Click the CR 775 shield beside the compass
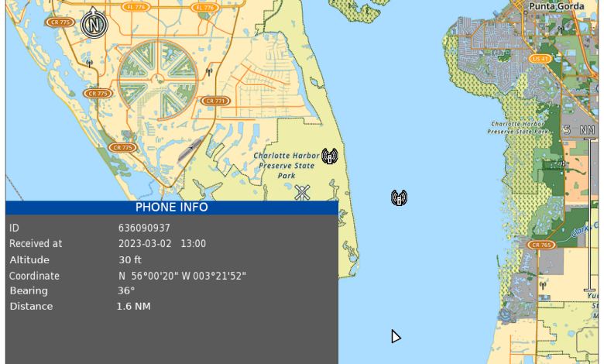The width and height of the screenshot is (604, 364). point(60,22)
